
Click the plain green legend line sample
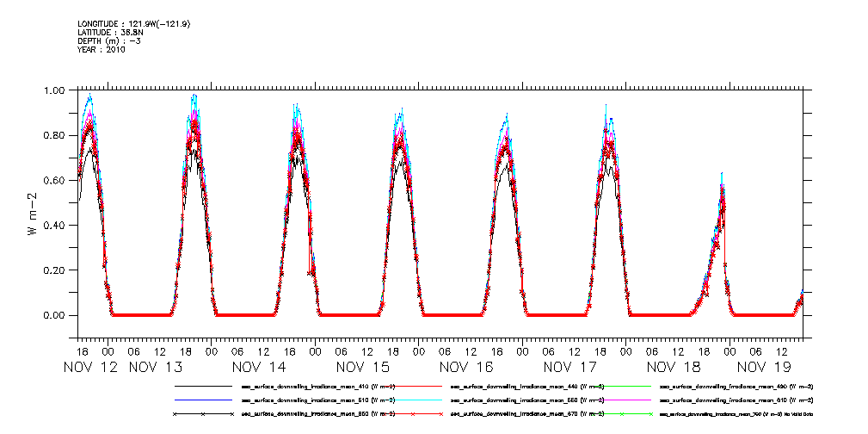622,386
